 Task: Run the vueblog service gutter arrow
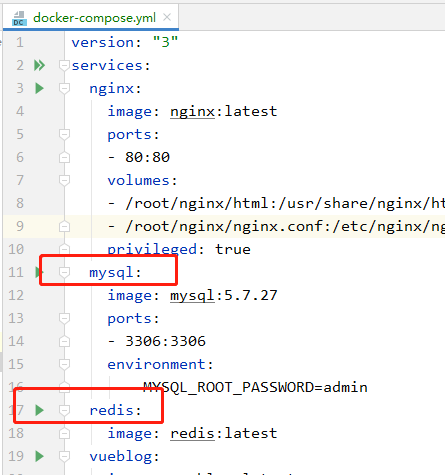[39, 456]
